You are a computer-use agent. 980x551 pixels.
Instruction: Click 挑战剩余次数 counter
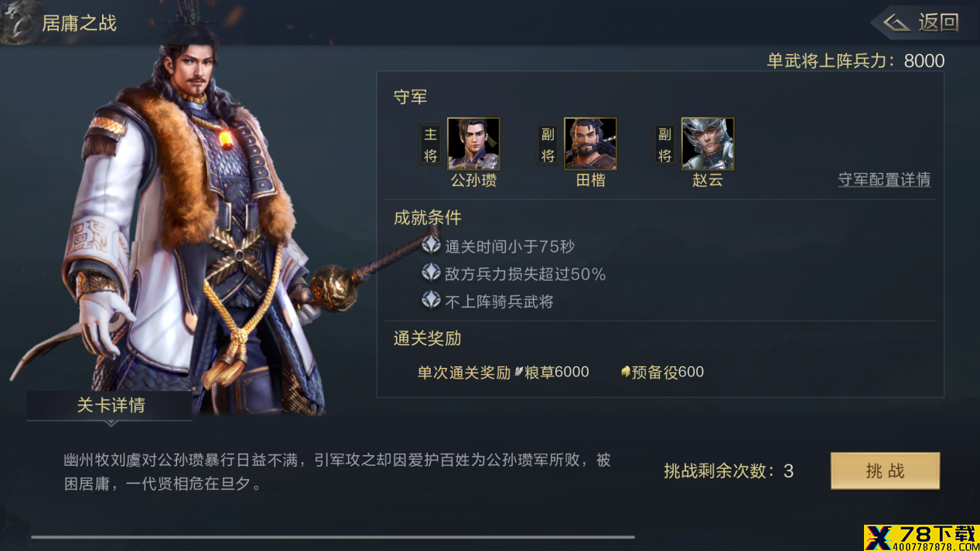(729, 471)
